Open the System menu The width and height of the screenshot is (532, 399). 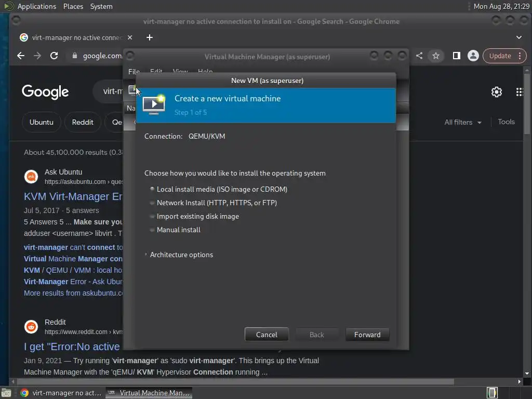coord(101,6)
